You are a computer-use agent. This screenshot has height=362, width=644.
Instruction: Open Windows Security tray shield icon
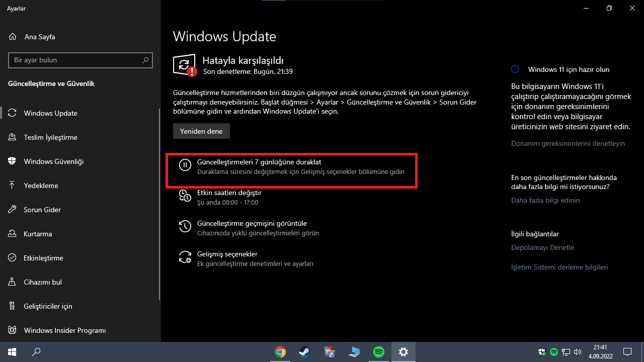(542, 352)
